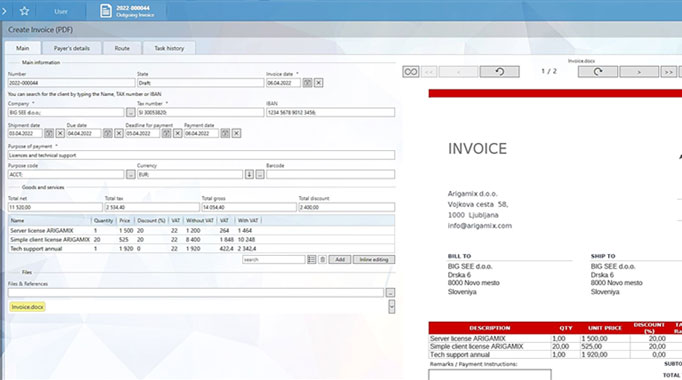
Task: Sort goods table by Quantity column header
Action: (x=104, y=220)
